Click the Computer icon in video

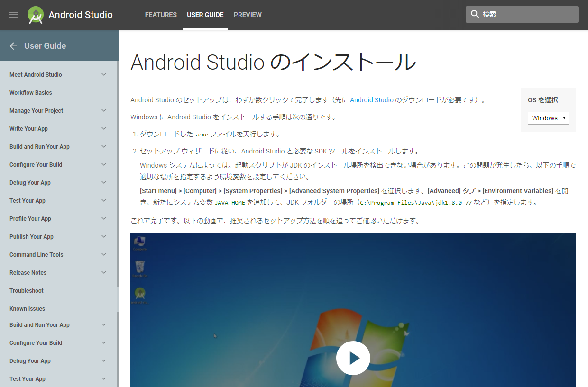pos(140,243)
